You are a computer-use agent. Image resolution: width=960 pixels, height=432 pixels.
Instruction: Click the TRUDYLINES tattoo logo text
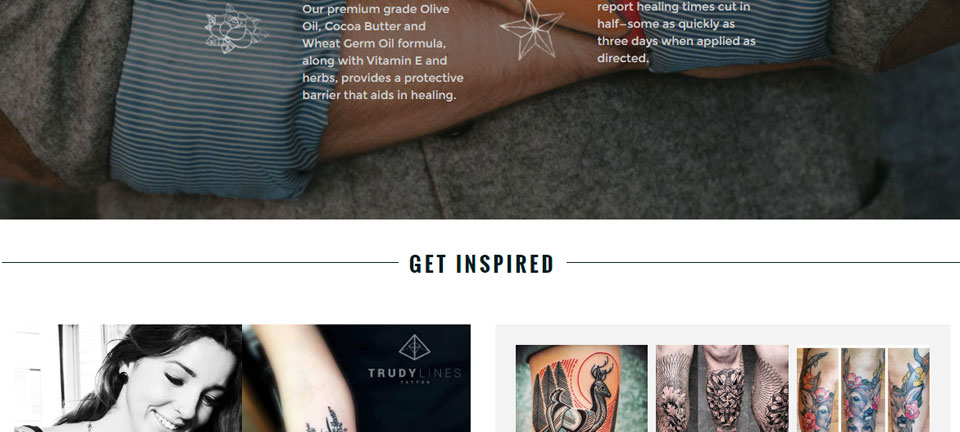[x=414, y=374]
